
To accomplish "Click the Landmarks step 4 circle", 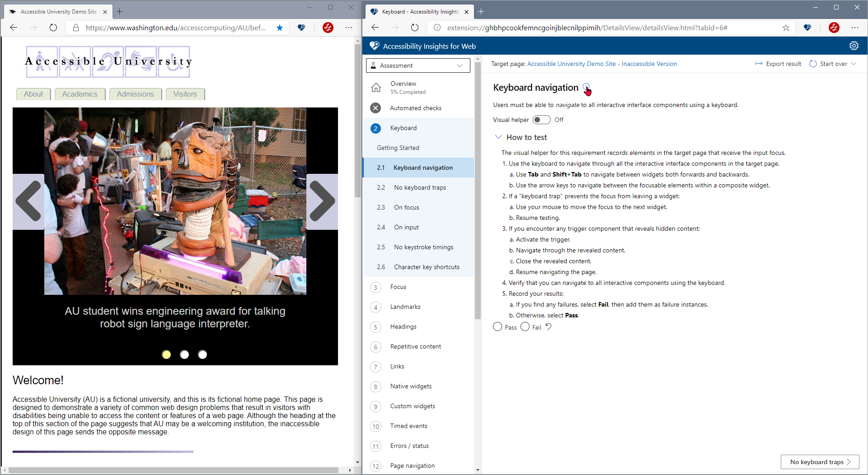I will tap(375, 307).
